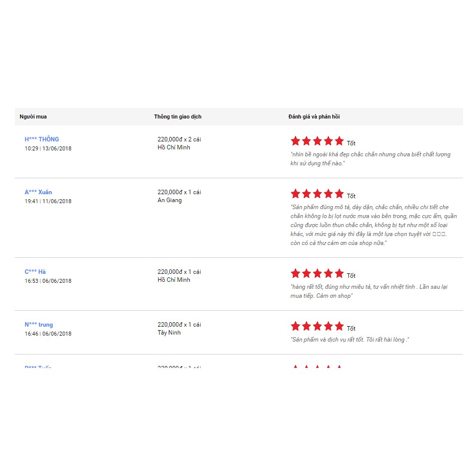Click the fourth star in N*** trung's rating
The height and width of the screenshot is (476, 476).
coord(328,326)
